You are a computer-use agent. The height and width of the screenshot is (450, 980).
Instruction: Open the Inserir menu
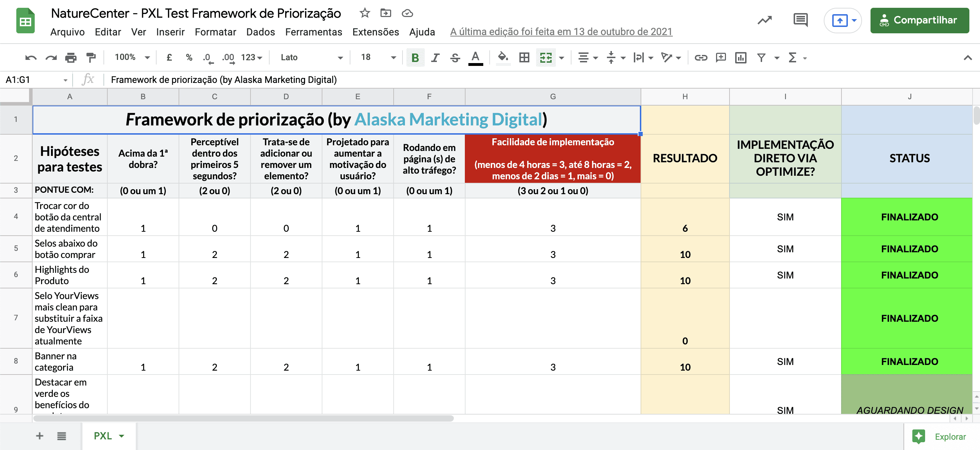(x=170, y=32)
